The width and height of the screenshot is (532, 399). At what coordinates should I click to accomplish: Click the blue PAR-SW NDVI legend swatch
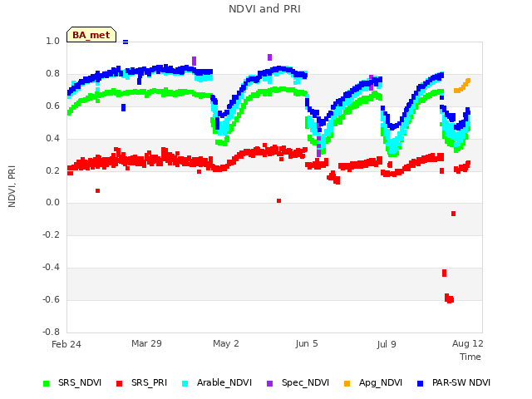[420, 384]
